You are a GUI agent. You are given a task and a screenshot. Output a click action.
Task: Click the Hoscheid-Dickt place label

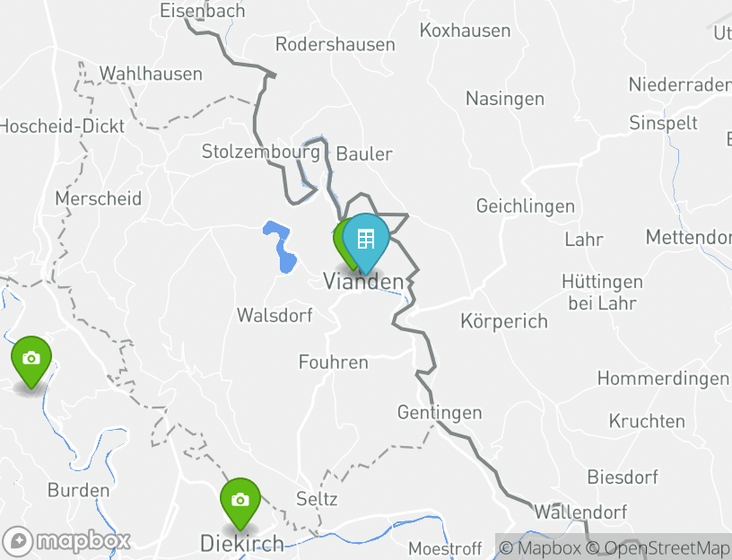tap(62, 127)
